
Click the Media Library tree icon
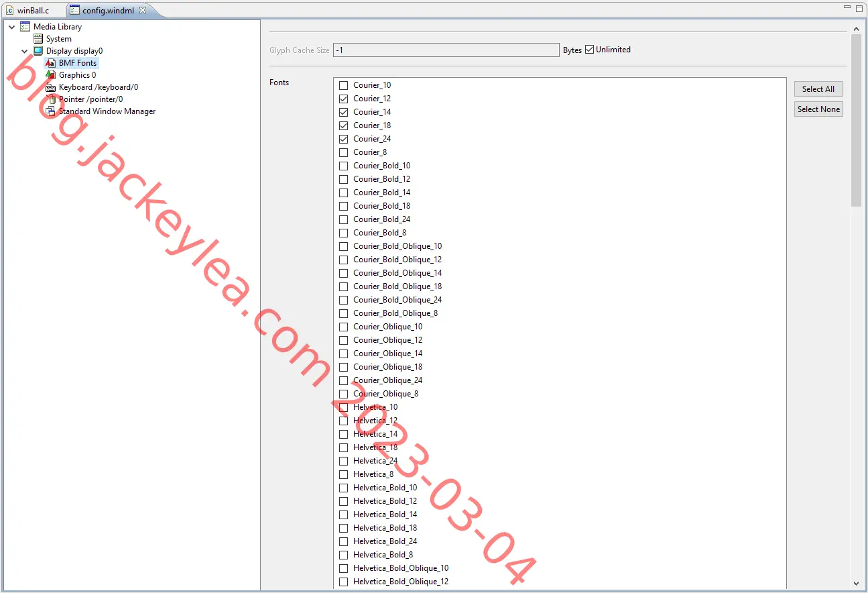[x=25, y=27]
